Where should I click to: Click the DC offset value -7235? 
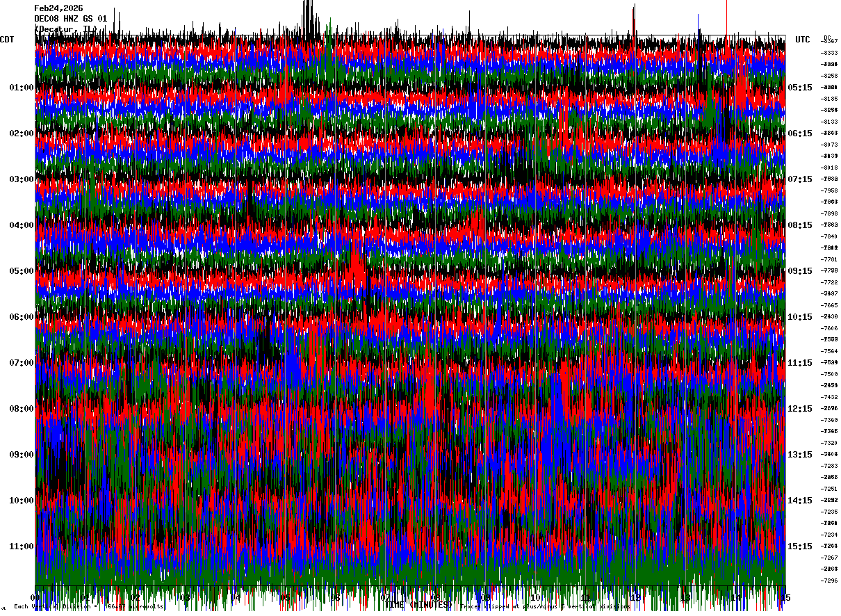(x=830, y=512)
